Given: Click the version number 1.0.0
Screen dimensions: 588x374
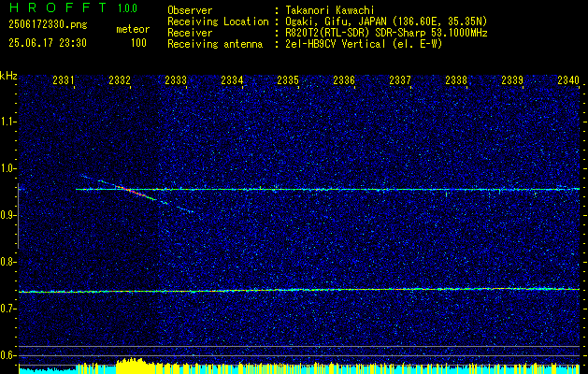Looking at the screenshot, I should click(x=127, y=7).
